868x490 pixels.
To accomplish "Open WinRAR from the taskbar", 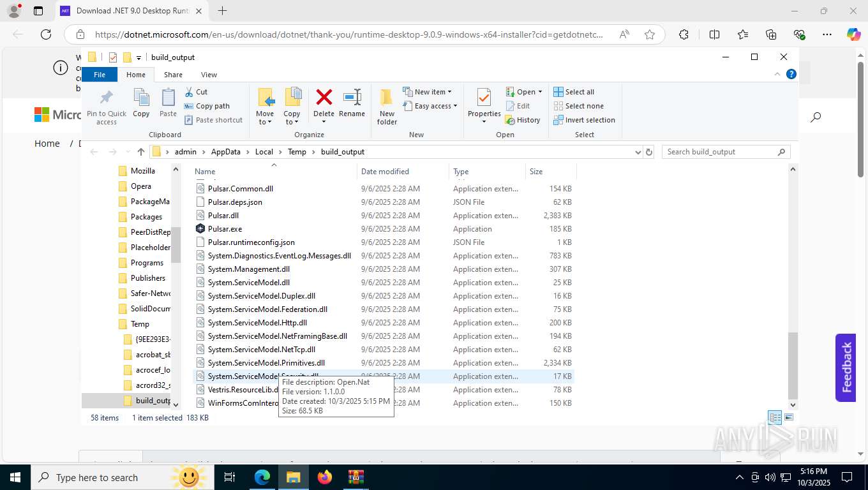I will (355, 477).
